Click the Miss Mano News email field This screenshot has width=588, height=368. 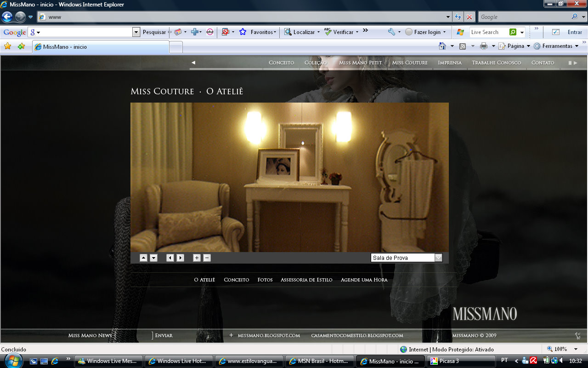click(133, 335)
